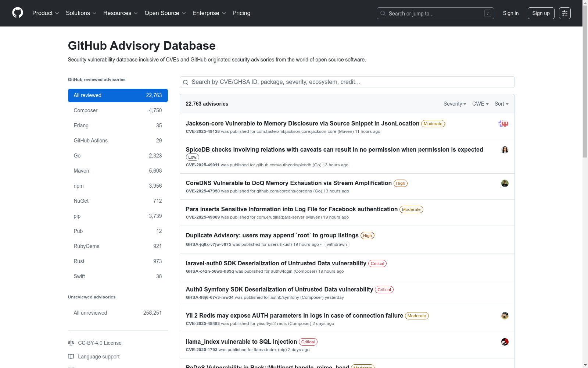Click the book icon beside Language support

71,357
